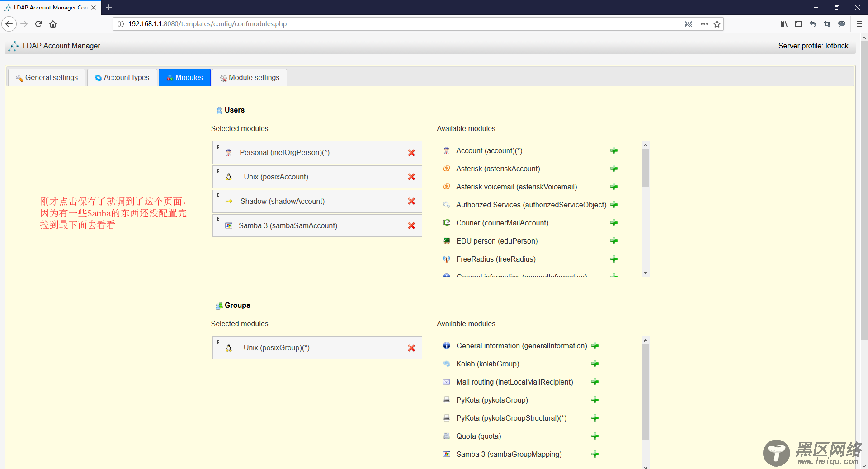Open a new browser tab
Viewport: 868px width, 469px height.
109,8
